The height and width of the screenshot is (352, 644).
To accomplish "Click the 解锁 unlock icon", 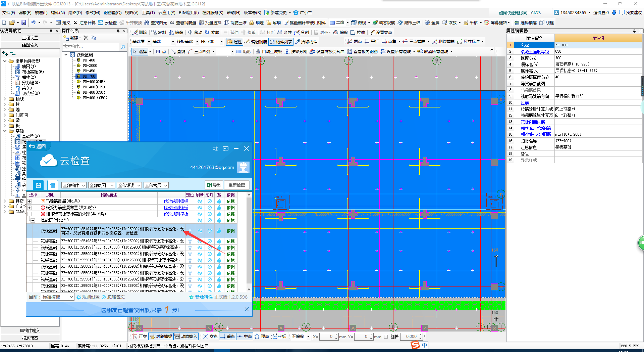I will tap(274, 23).
